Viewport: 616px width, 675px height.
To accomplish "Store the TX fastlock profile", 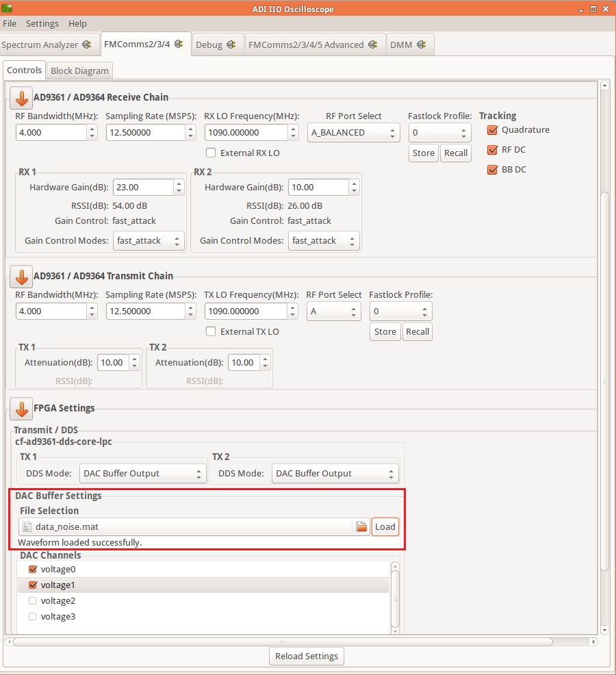I will pos(385,331).
